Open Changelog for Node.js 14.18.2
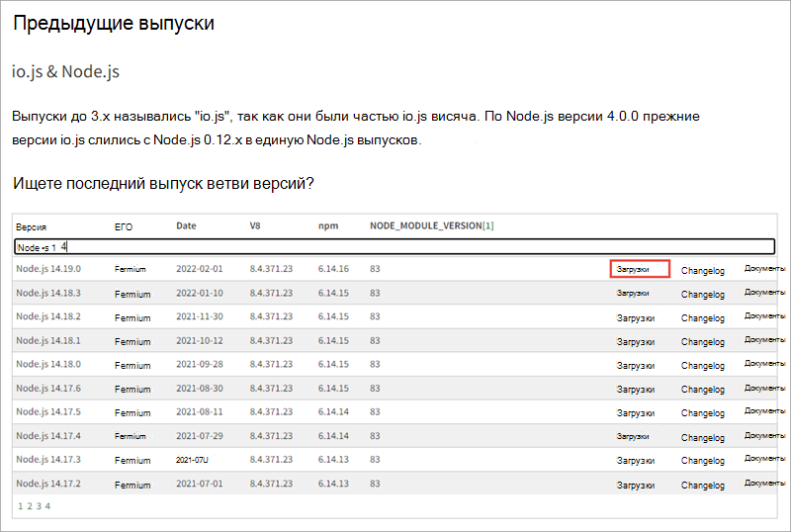Image resolution: width=791 pixels, height=532 pixels. [x=703, y=318]
